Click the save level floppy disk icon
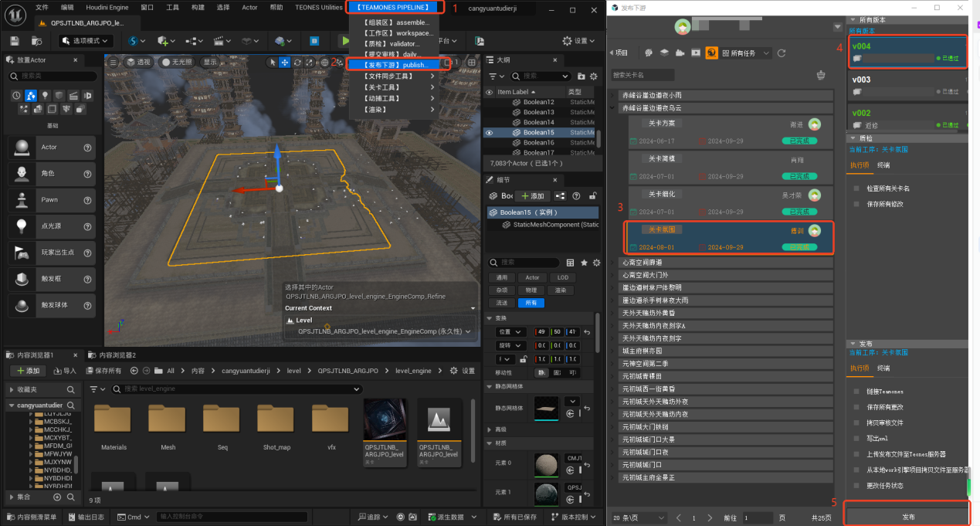This screenshot has width=980, height=526. point(15,41)
